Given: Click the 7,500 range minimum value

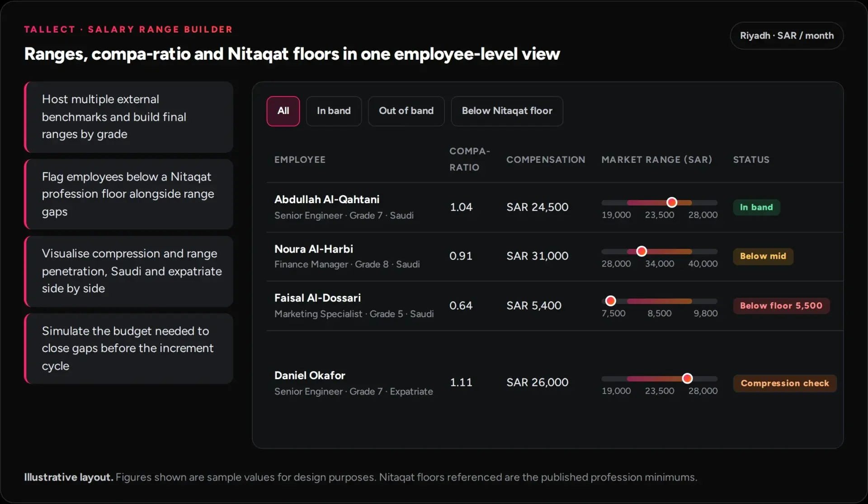Looking at the screenshot, I should pos(613,314).
